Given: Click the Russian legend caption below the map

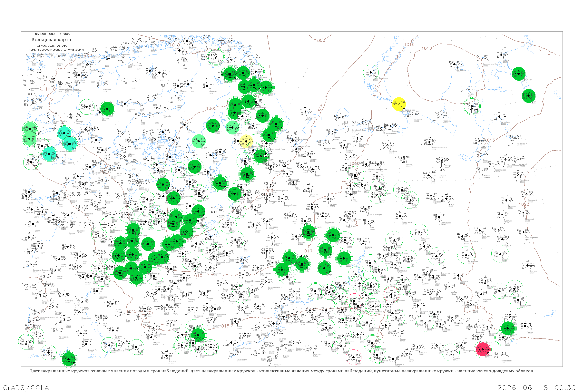Looking at the screenshot, I should 281,371.
